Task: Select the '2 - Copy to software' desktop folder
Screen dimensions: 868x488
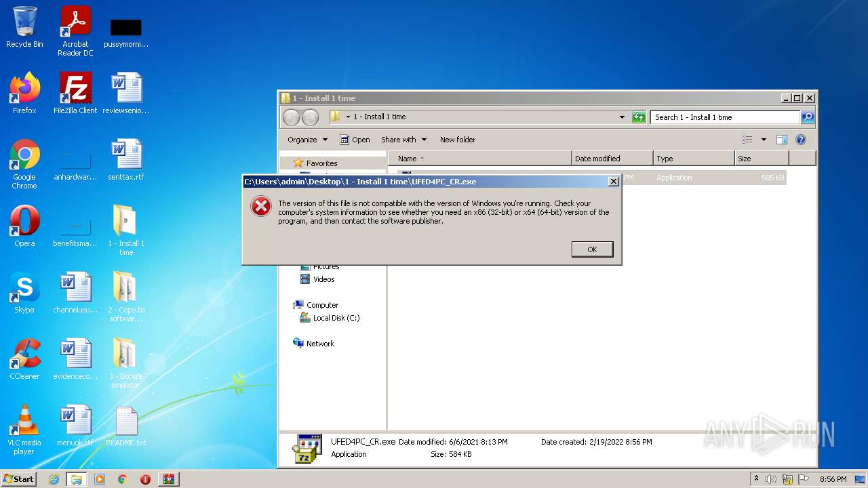Action: (x=126, y=297)
